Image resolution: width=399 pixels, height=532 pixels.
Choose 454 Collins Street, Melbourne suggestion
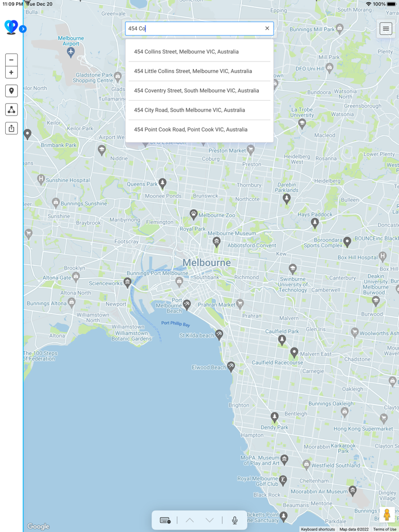tap(199, 52)
